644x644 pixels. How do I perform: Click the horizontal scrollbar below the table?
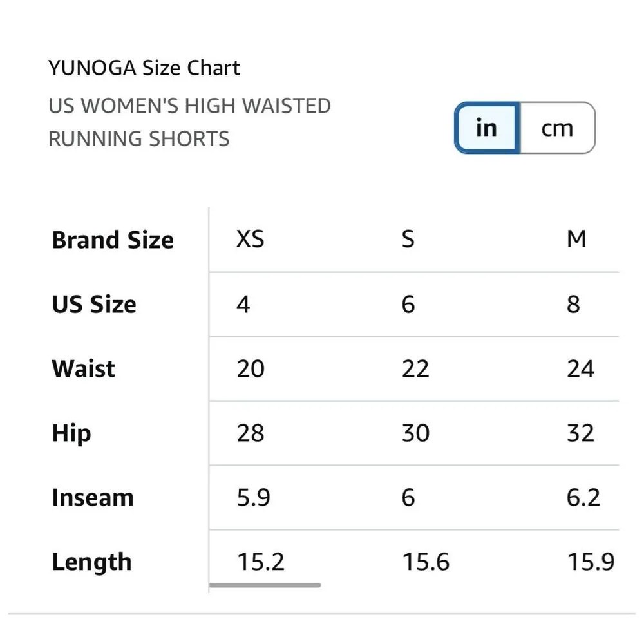tap(266, 585)
